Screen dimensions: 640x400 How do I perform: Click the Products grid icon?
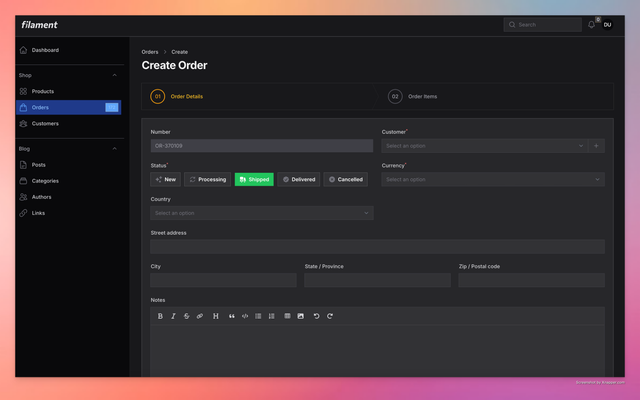coord(23,91)
